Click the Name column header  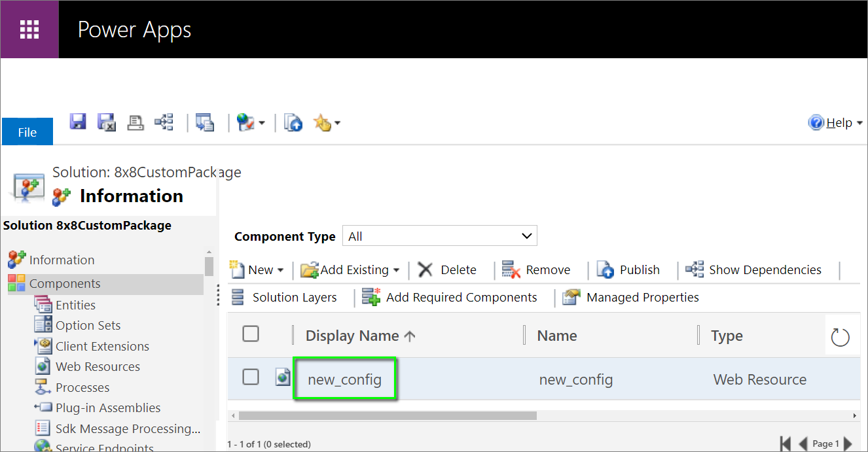pyautogui.click(x=557, y=336)
